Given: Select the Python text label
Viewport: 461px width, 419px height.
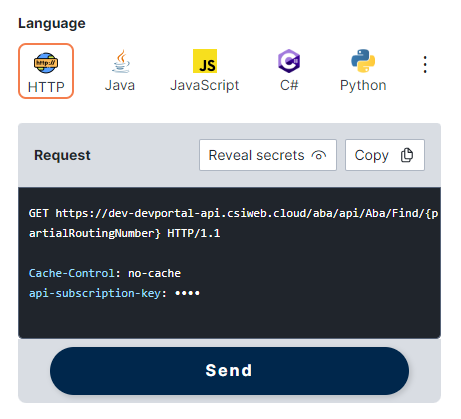Looking at the screenshot, I should click(363, 85).
